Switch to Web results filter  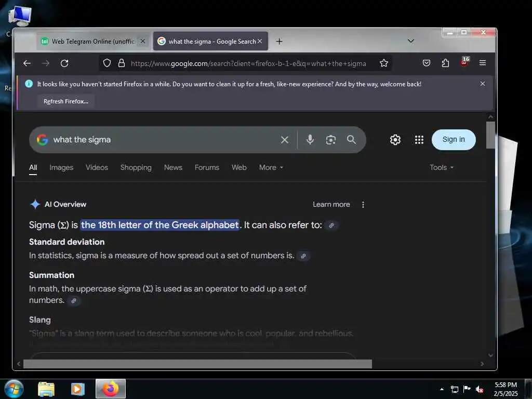click(x=239, y=168)
